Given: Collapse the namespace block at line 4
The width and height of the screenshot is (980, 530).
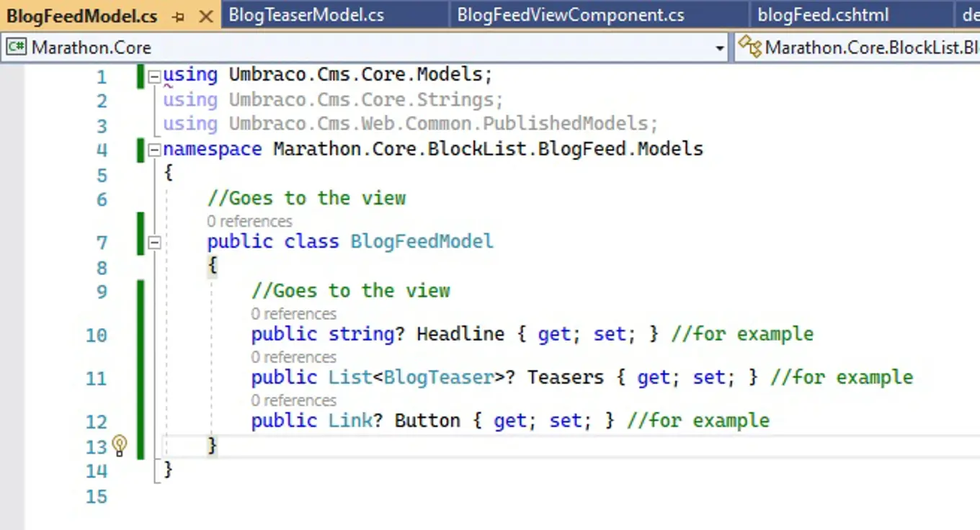Looking at the screenshot, I should pyautogui.click(x=154, y=151).
